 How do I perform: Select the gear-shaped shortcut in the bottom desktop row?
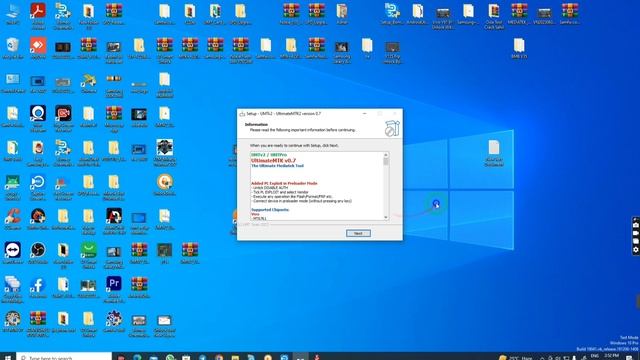tap(114, 322)
